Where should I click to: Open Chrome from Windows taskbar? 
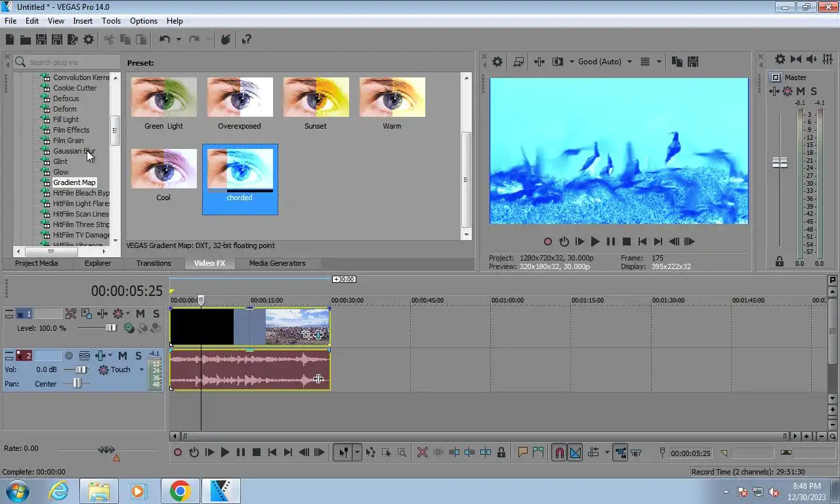[180, 491]
